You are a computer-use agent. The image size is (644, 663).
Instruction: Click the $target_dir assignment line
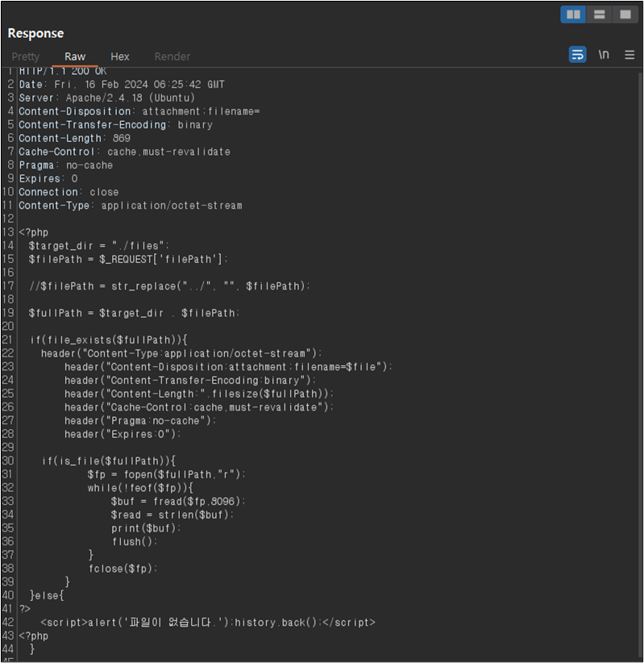(x=99, y=246)
